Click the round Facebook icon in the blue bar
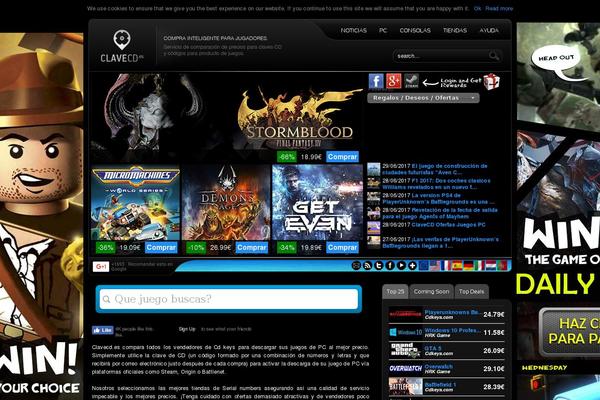The height and width of the screenshot is (400, 600). (x=390, y=265)
